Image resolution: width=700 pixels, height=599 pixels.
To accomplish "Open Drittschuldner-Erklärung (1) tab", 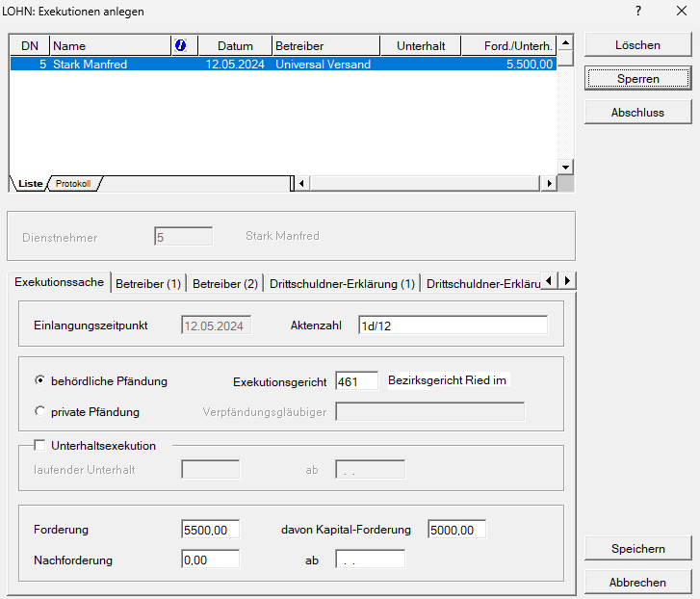I will (342, 283).
